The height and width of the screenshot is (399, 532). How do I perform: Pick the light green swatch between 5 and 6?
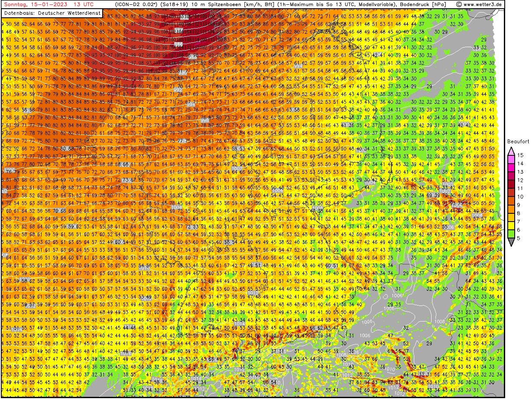[x=511, y=234]
